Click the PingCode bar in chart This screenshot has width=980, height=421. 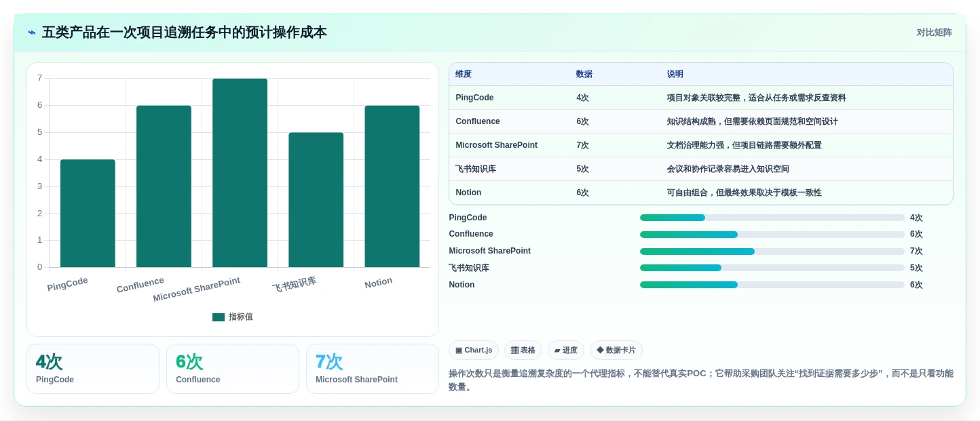[88, 214]
